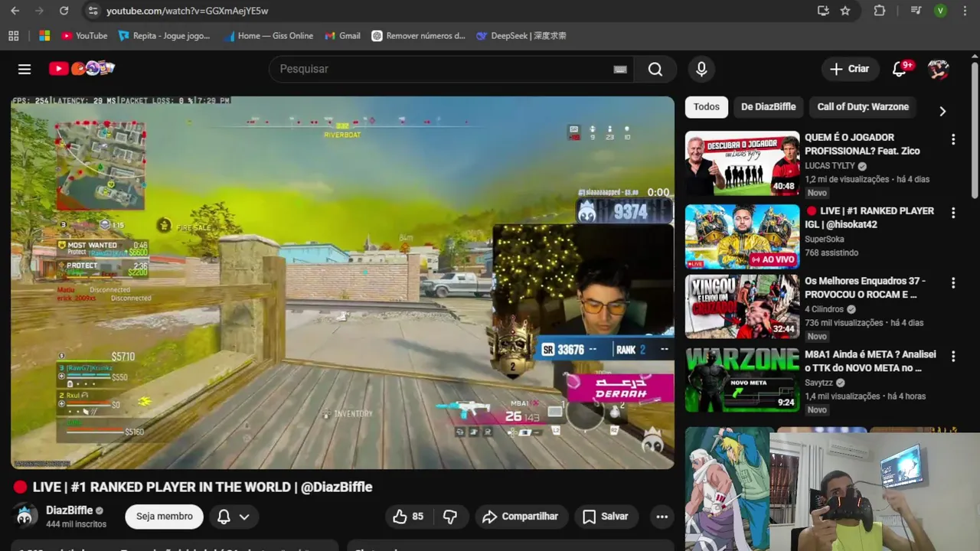Open Chrome's three-dot menu
The width and height of the screenshot is (980, 551).
pyautogui.click(x=966, y=11)
